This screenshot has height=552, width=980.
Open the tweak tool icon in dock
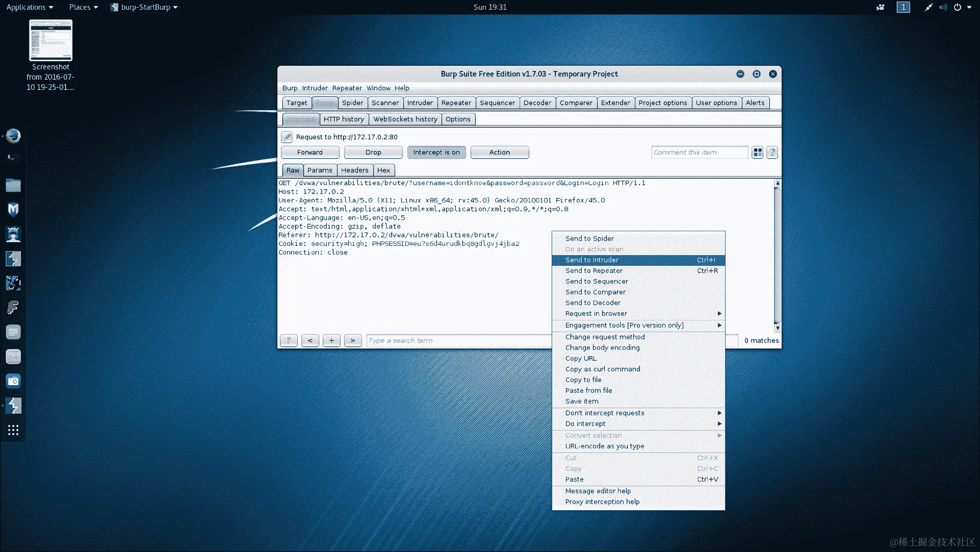13,357
